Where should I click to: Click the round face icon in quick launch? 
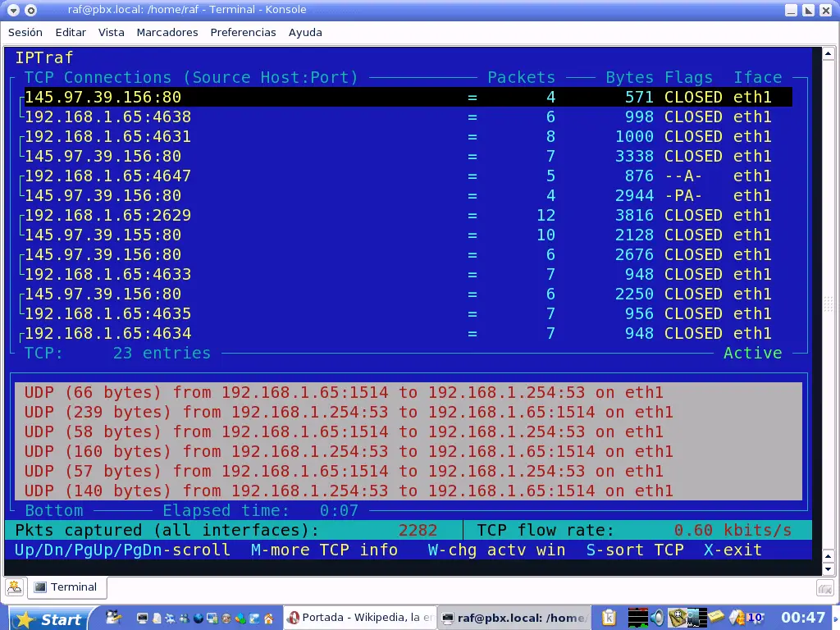pos(226,619)
